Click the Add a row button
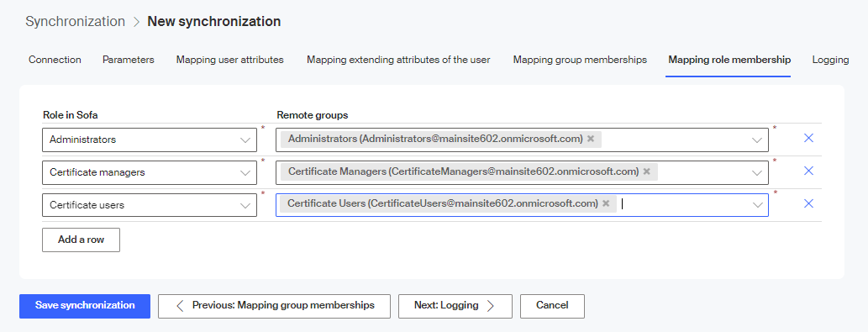Image resolution: width=868 pixels, height=332 pixels. tap(81, 240)
